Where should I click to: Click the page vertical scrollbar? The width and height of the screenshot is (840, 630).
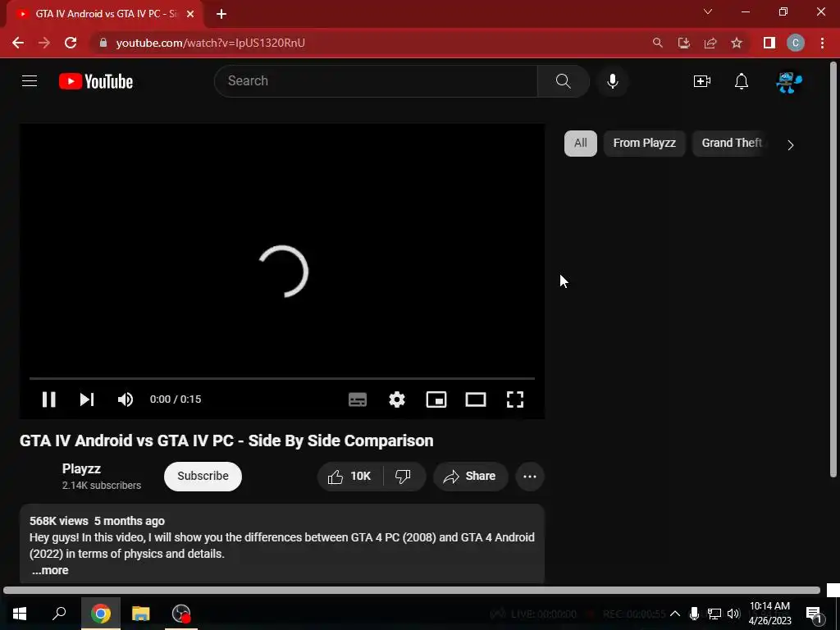coord(833,268)
